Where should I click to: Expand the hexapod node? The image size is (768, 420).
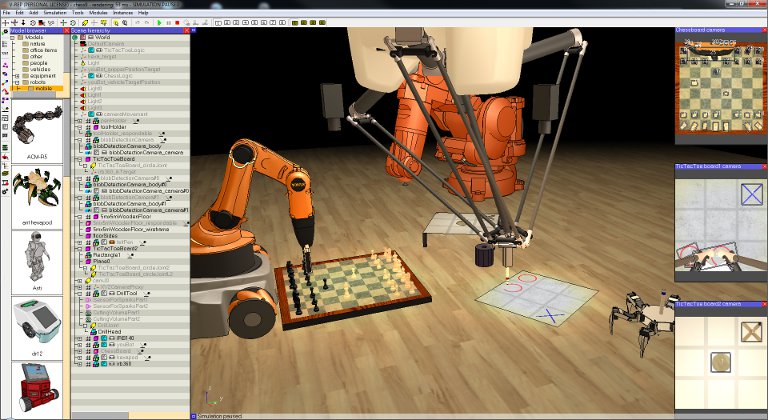pyautogui.click(x=80, y=357)
